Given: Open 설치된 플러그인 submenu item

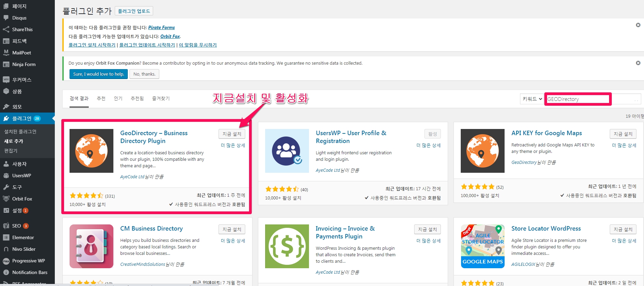Looking at the screenshot, I should (20, 132).
